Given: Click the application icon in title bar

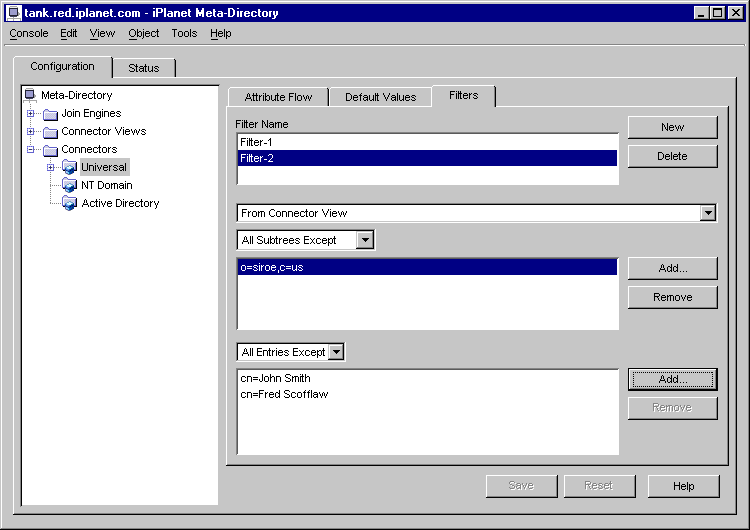Looking at the screenshot, I should click(x=14, y=12).
